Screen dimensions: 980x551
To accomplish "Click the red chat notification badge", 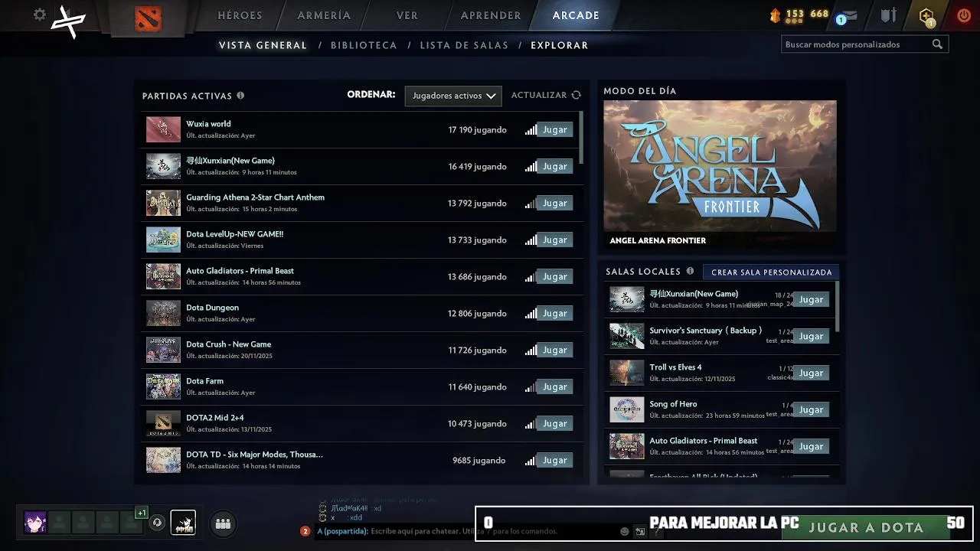I will pos(305,531).
